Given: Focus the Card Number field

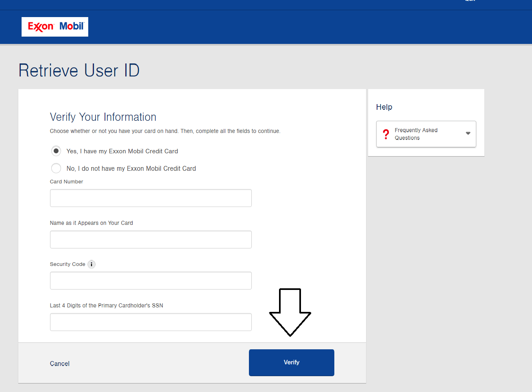Looking at the screenshot, I should (151, 198).
